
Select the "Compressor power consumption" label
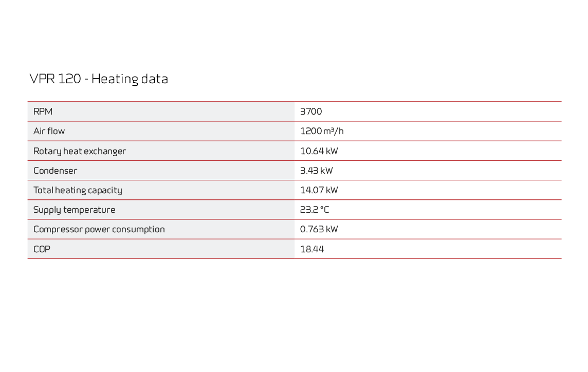99,229
